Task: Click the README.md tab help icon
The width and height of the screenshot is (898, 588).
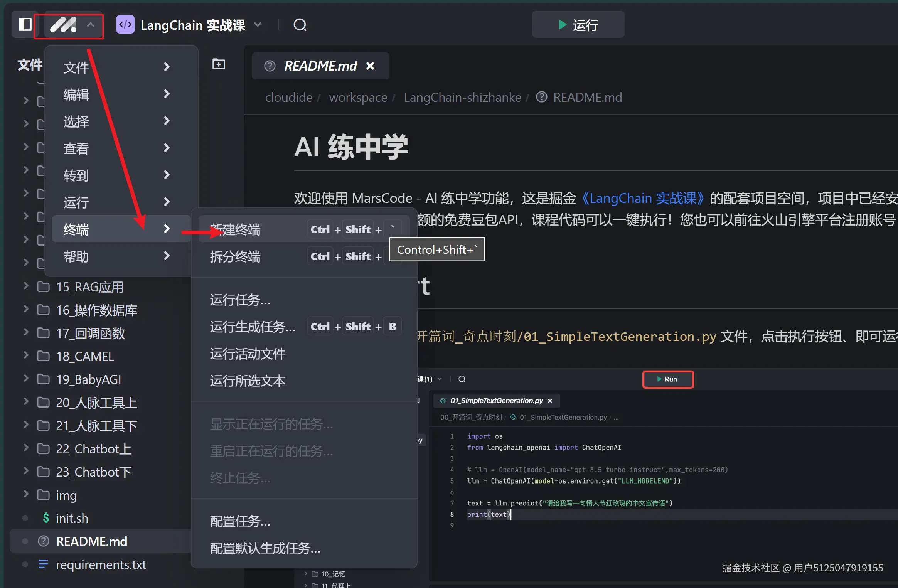Action: [x=270, y=66]
